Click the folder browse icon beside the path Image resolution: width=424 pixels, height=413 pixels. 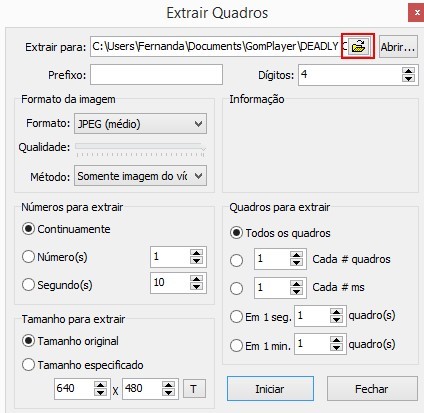(x=358, y=46)
